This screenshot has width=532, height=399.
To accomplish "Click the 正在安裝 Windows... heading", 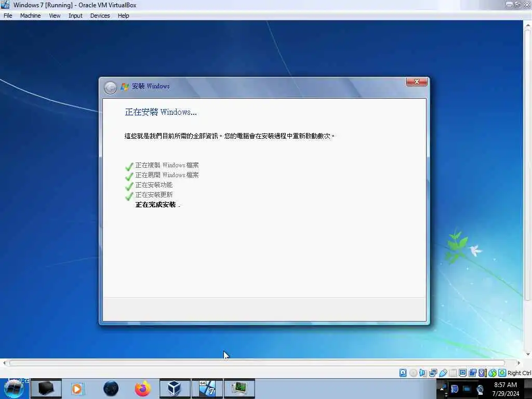I will (x=161, y=112).
